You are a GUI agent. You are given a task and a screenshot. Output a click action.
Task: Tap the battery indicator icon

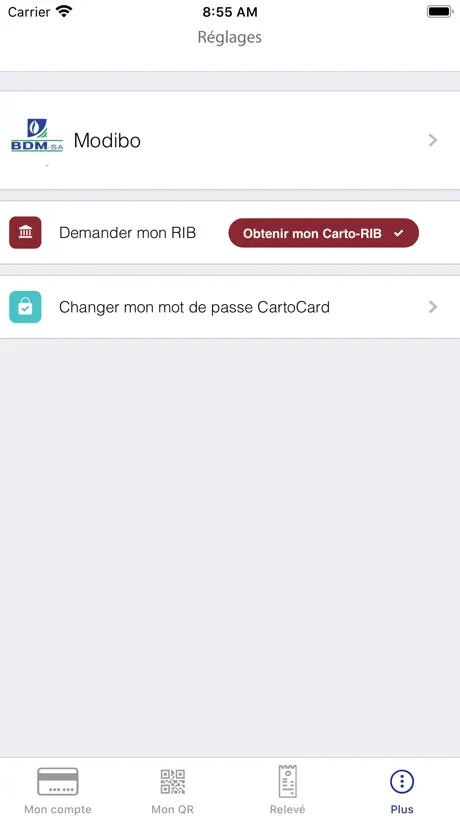[439, 11]
